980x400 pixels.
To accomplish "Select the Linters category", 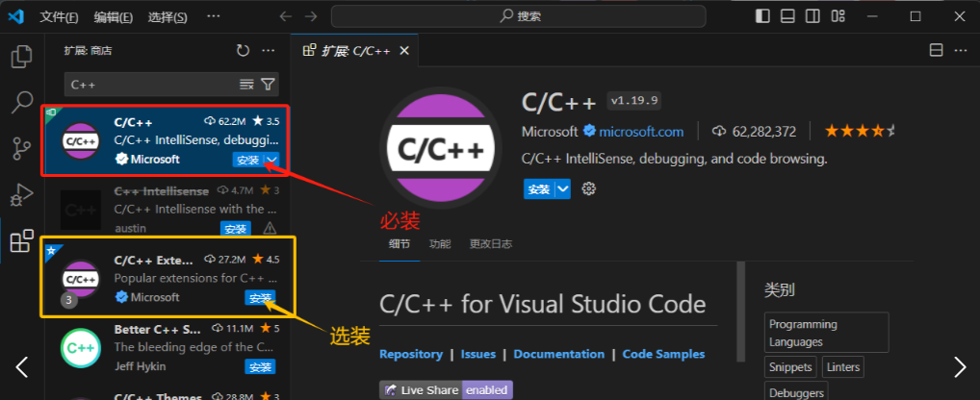I will (x=843, y=367).
